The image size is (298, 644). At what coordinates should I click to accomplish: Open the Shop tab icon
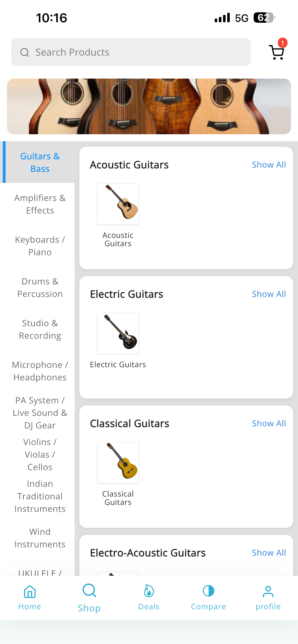tap(89, 590)
